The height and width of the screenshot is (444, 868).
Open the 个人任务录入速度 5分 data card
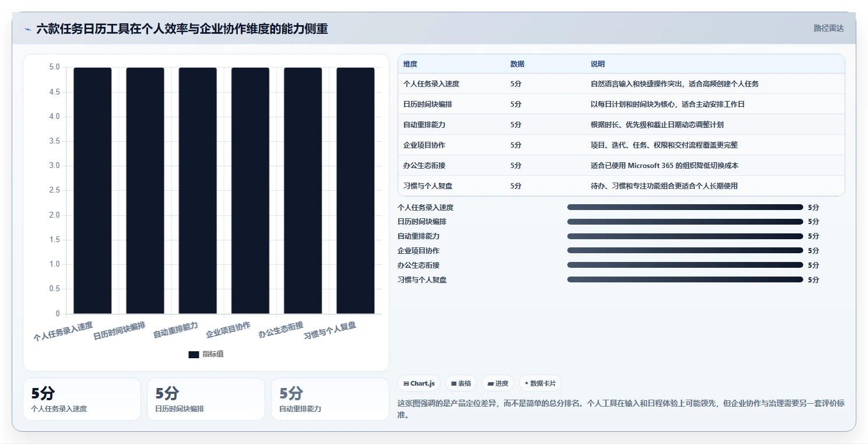pos(82,399)
